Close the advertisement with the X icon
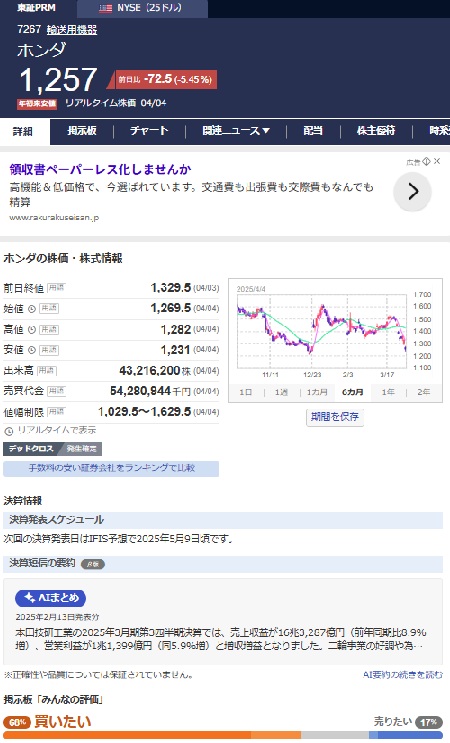Viewport: 450px width, 743px height. coord(437,161)
